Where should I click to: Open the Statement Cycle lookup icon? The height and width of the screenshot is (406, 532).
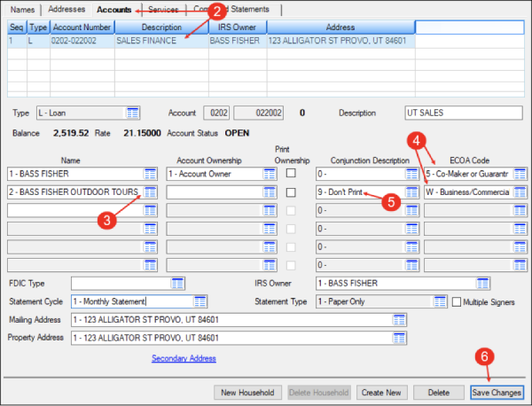click(x=199, y=301)
